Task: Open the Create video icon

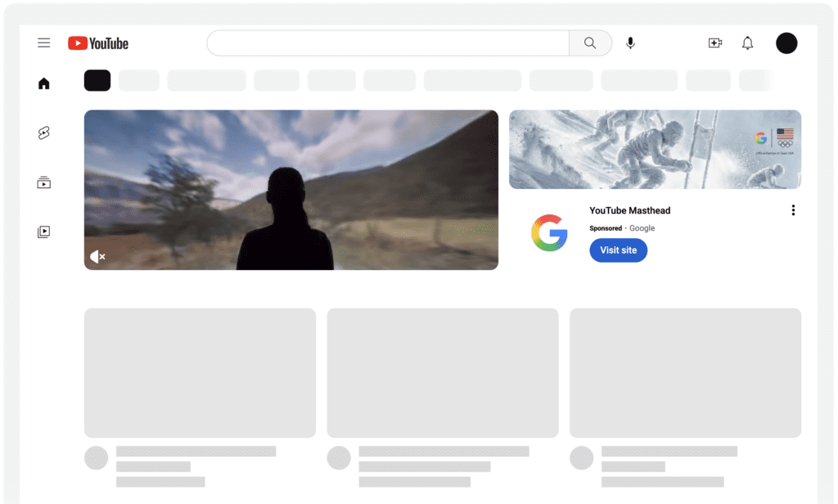Action: click(x=715, y=43)
